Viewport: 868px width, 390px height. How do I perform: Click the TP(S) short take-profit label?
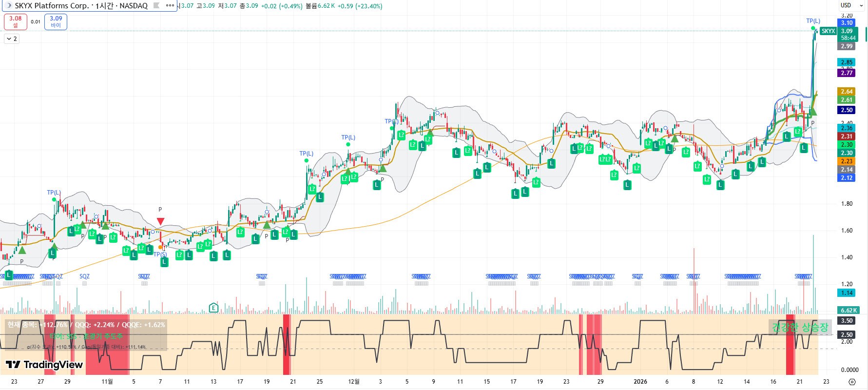click(160, 254)
